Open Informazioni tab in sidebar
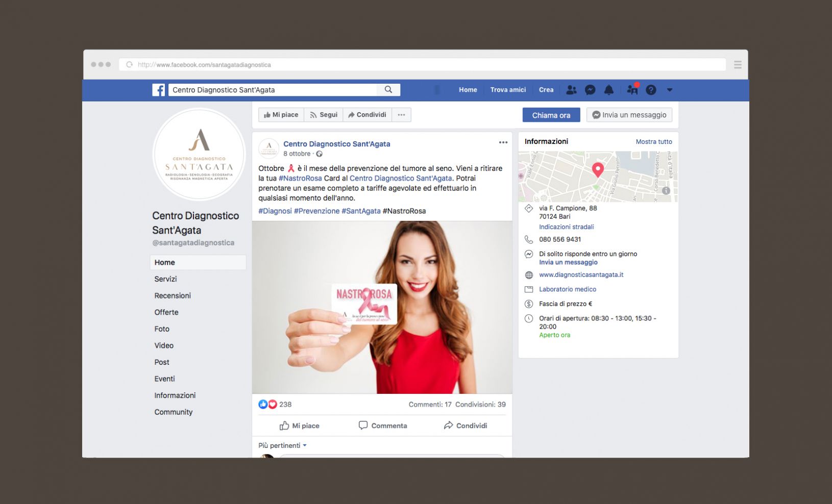This screenshot has height=504, width=832. (175, 395)
